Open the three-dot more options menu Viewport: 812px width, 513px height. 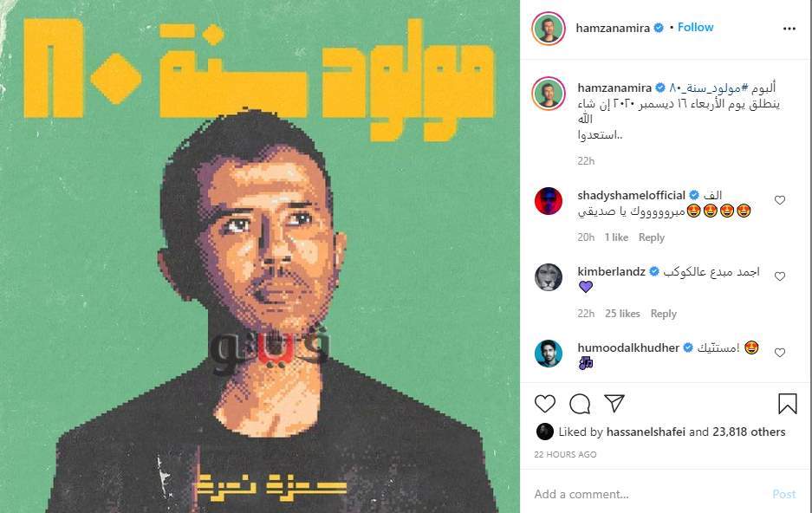pos(789,29)
